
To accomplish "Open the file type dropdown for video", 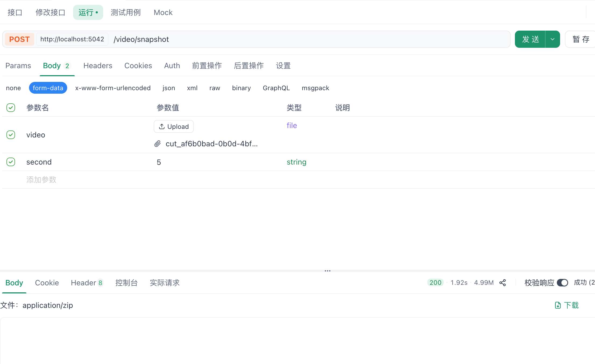I will tap(292, 125).
